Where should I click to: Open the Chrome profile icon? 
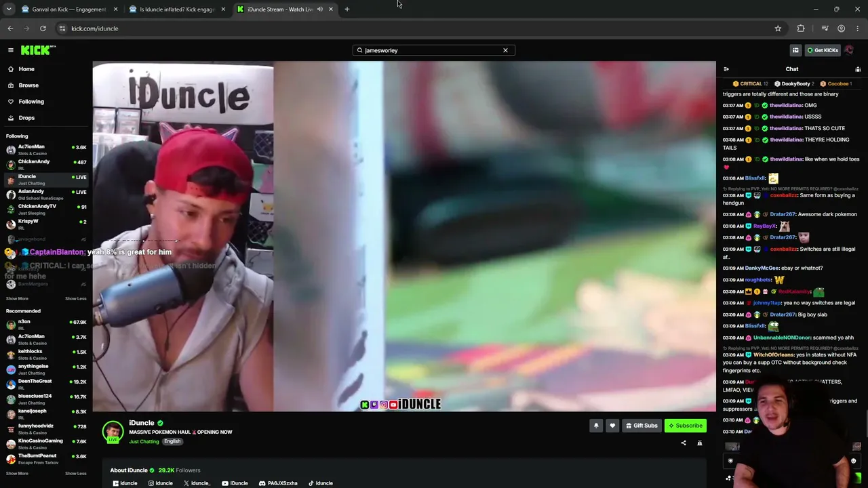coord(842,28)
